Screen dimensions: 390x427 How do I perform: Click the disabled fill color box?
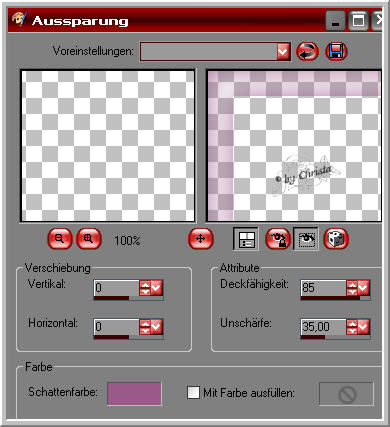[346, 394]
